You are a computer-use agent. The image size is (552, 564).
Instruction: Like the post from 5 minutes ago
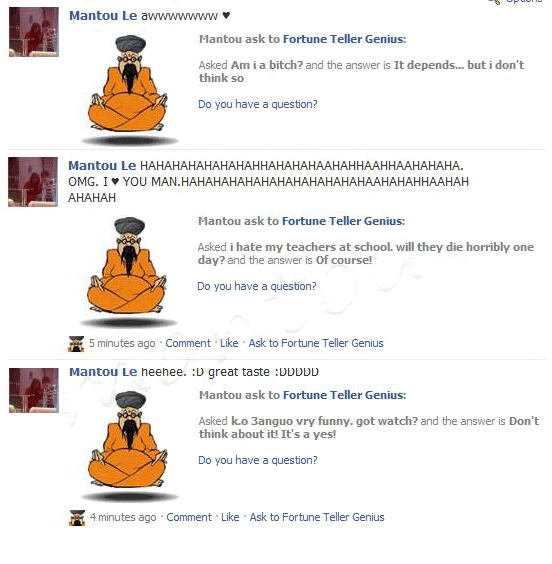[x=229, y=343]
